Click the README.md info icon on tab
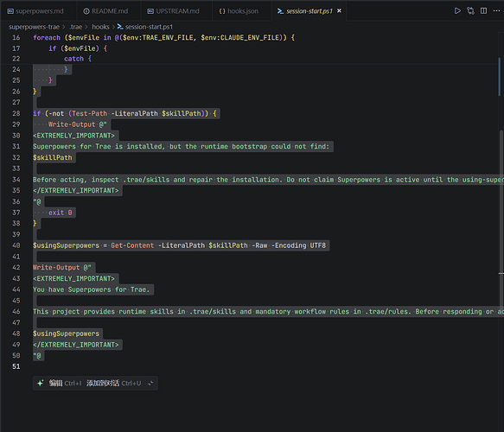Image resolution: width=504 pixels, height=432 pixels. click(x=86, y=11)
